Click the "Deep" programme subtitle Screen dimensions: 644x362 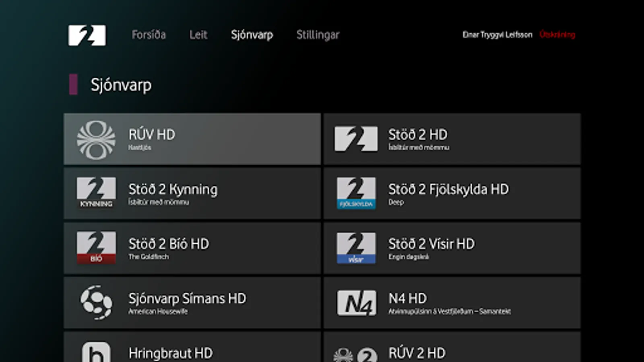[x=396, y=202]
